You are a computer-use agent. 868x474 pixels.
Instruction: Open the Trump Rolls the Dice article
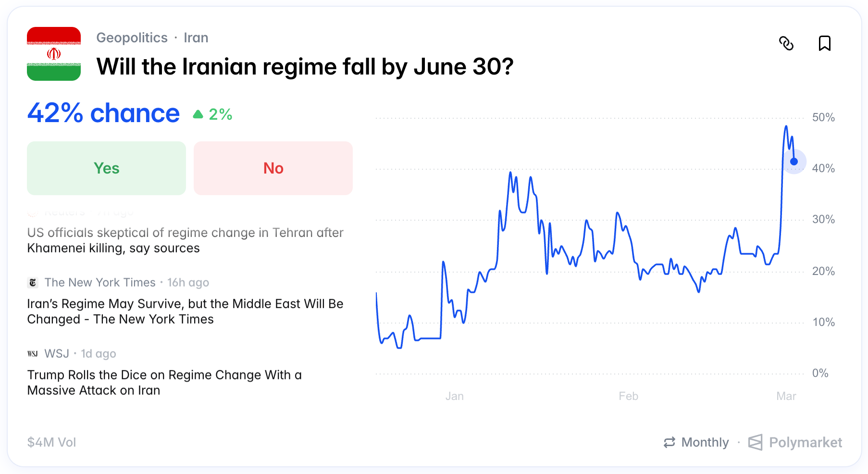coord(164,383)
